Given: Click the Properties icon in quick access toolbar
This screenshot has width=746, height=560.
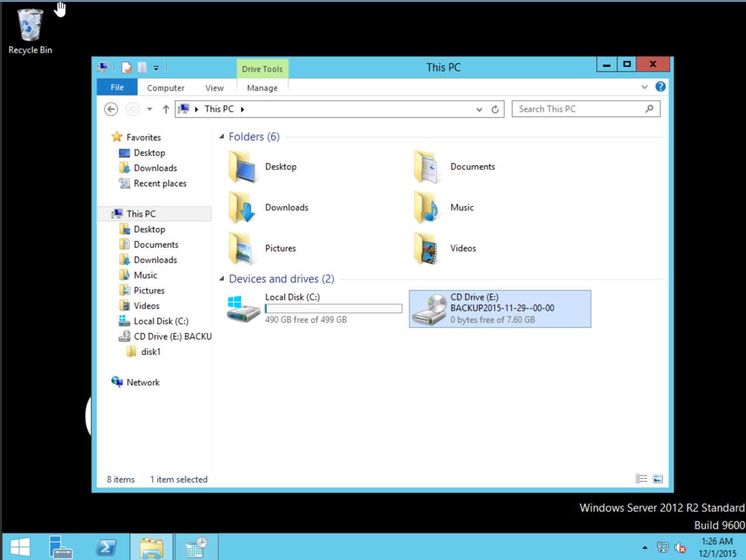Looking at the screenshot, I should pos(126,67).
